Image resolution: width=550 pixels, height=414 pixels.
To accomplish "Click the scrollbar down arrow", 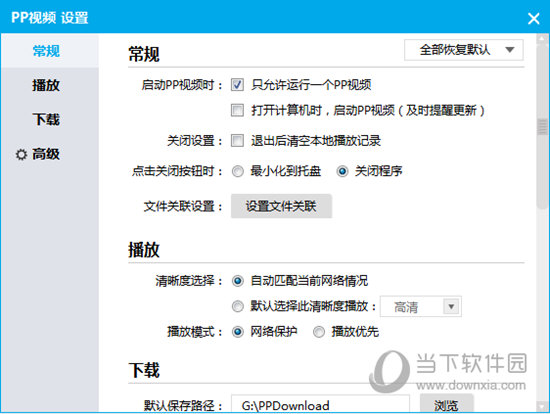I will [542, 406].
